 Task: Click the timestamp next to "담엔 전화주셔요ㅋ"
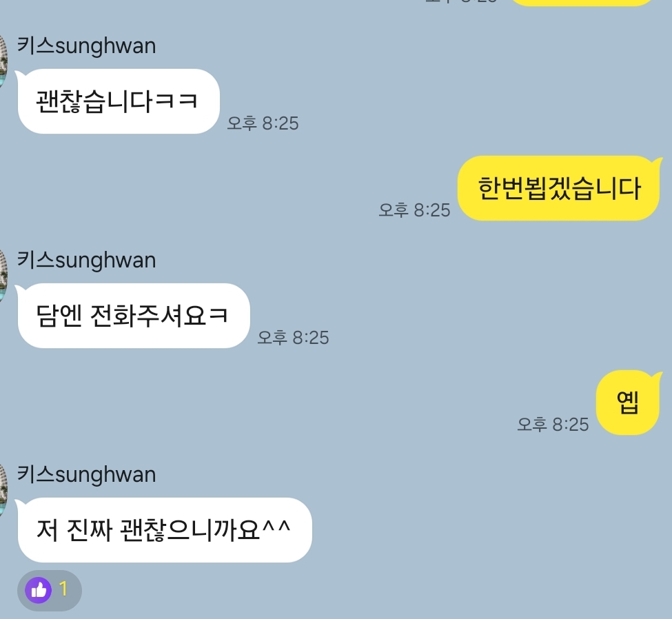(x=293, y=338)
